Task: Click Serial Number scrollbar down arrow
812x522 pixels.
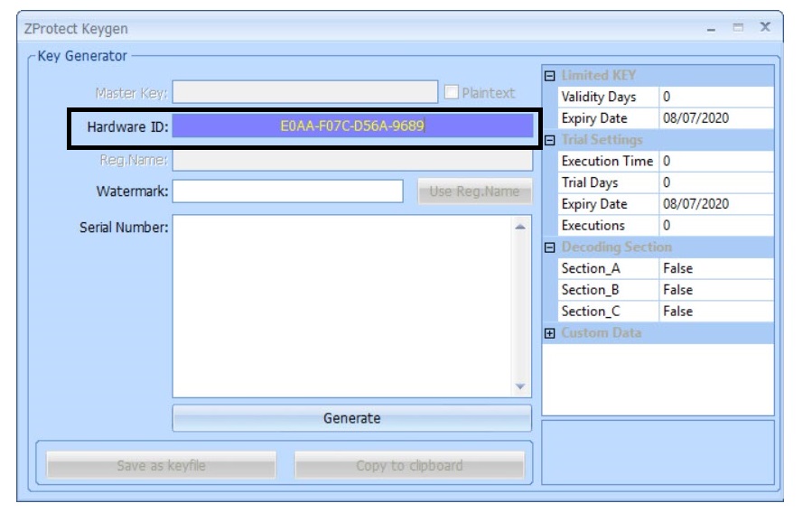Action: (520, 387)
